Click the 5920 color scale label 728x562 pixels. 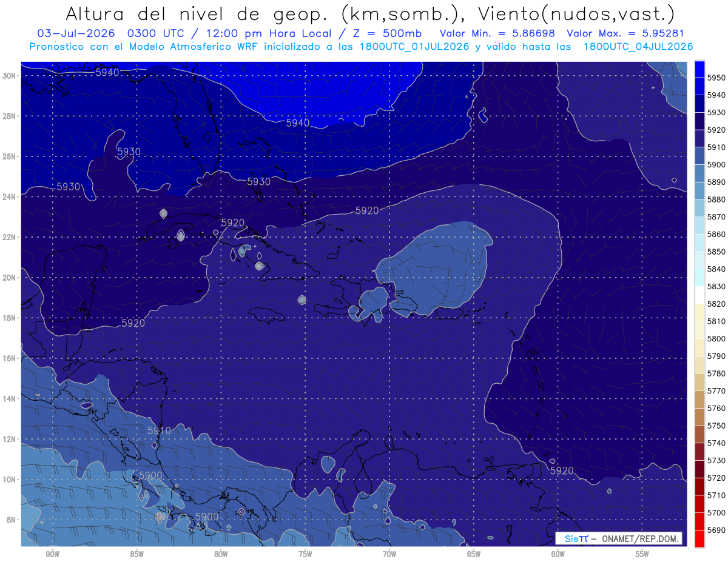(716, 130)
